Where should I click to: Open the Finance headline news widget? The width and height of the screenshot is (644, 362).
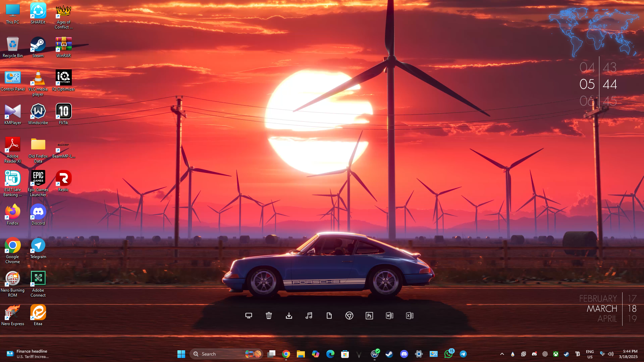[28, 354]
